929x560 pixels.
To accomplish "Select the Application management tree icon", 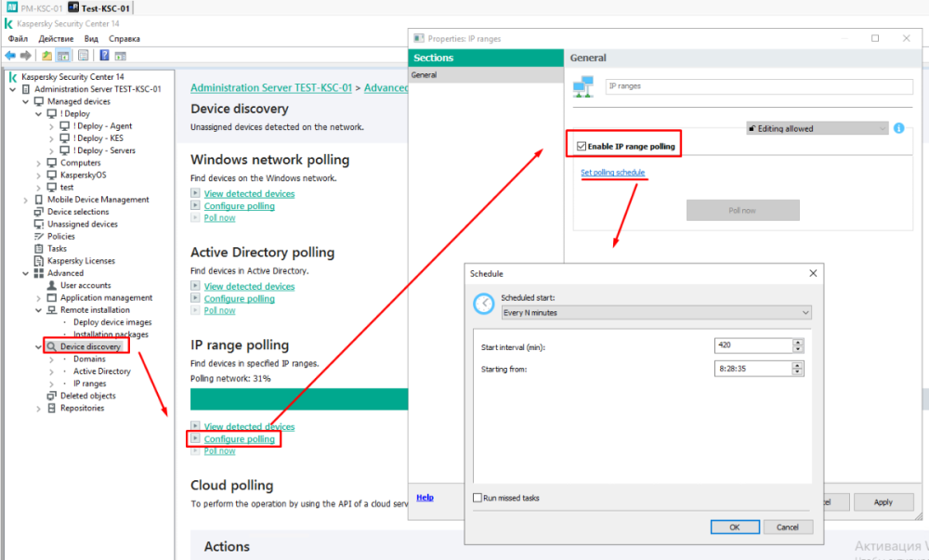I will point(51,298).
